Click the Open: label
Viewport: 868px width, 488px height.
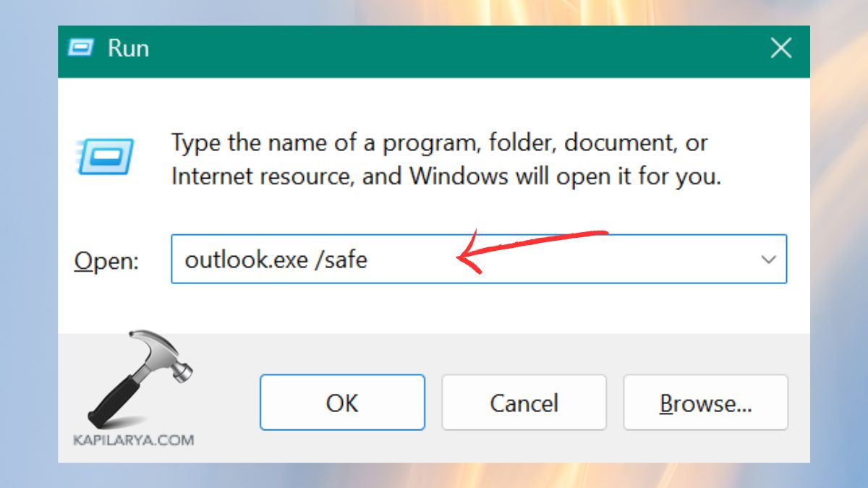coord(106,261)
